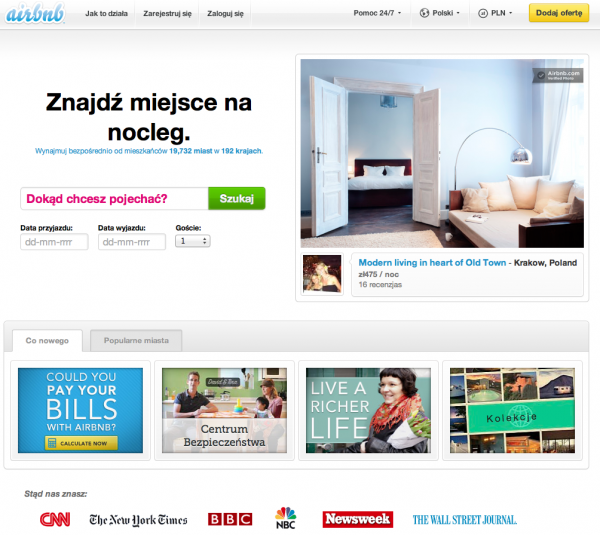The height and width of the screenshot is (535, 600).
Task: Click the CNN logo
Action: click(x=55, y=519)
